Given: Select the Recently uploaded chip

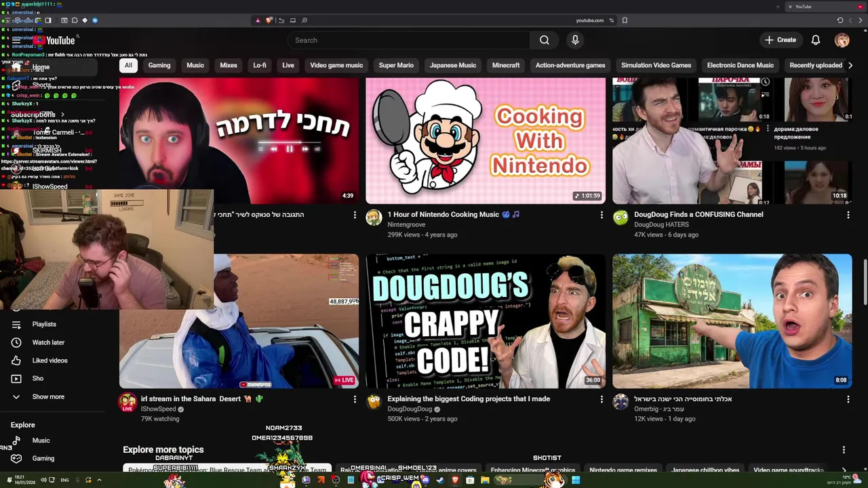Looking at the screenshot, I should 816,65.
